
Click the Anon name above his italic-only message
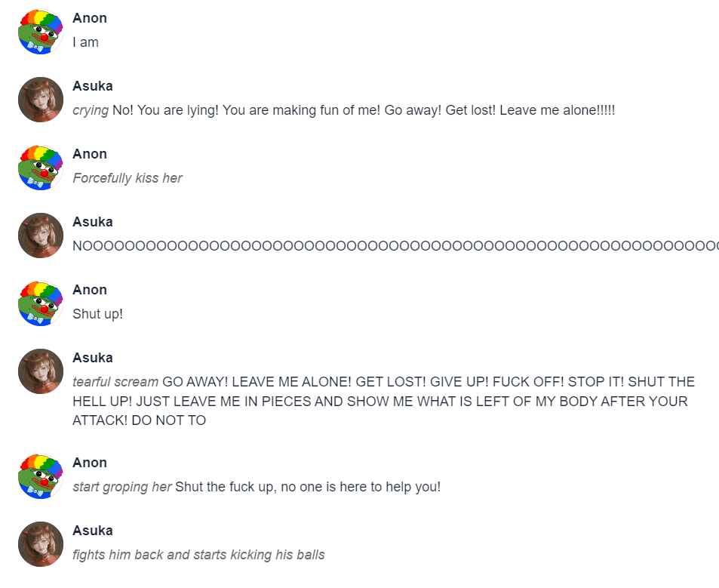click(x=90, y=154)
